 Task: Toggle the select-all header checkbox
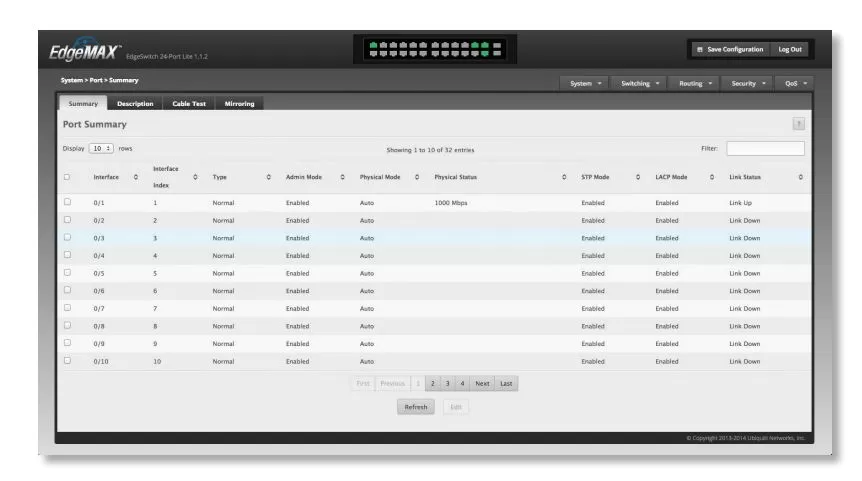(x=67, y=177)
